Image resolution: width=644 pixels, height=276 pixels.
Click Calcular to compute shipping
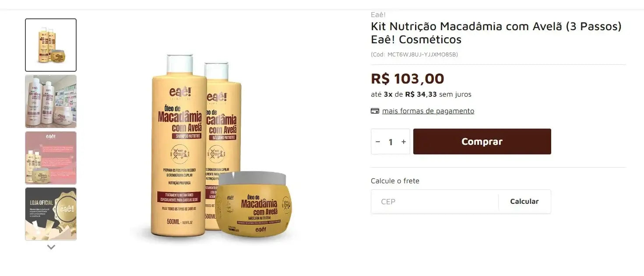524,202
